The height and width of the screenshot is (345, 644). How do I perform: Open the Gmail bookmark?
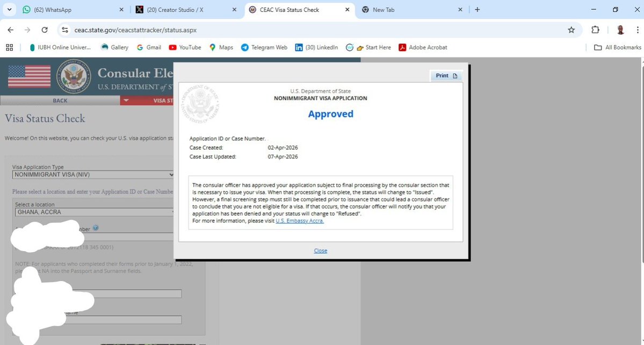click(x=149, y=48)
